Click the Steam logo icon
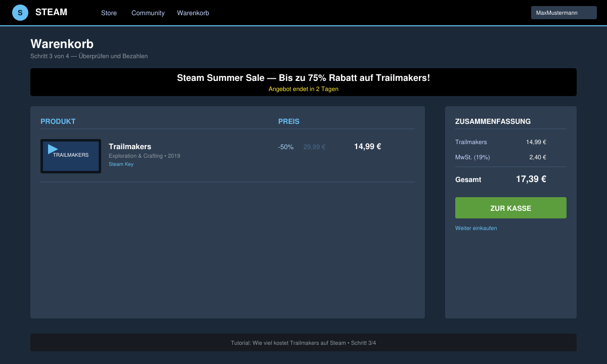This screenshot has width=607, height=364. click(20, 13)
